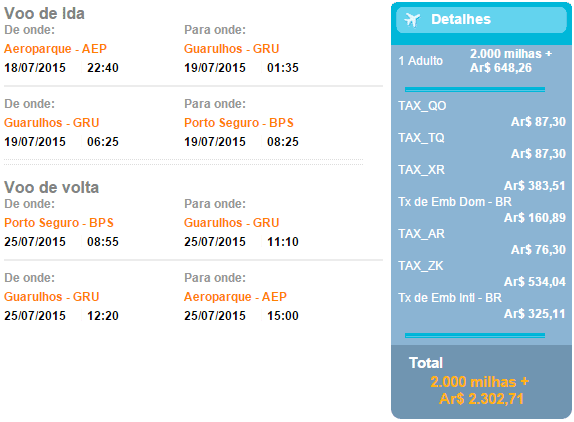Click the 18/07/2015 departure date
This screenshot has width=574, height=422.
[35, 68]
